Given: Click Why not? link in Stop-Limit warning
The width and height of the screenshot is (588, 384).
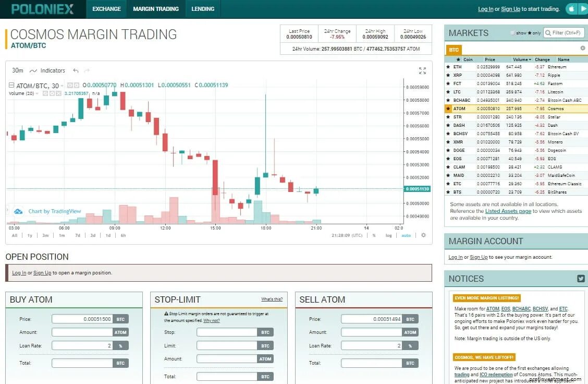Looking at the screenshot, I should point(212,320).
